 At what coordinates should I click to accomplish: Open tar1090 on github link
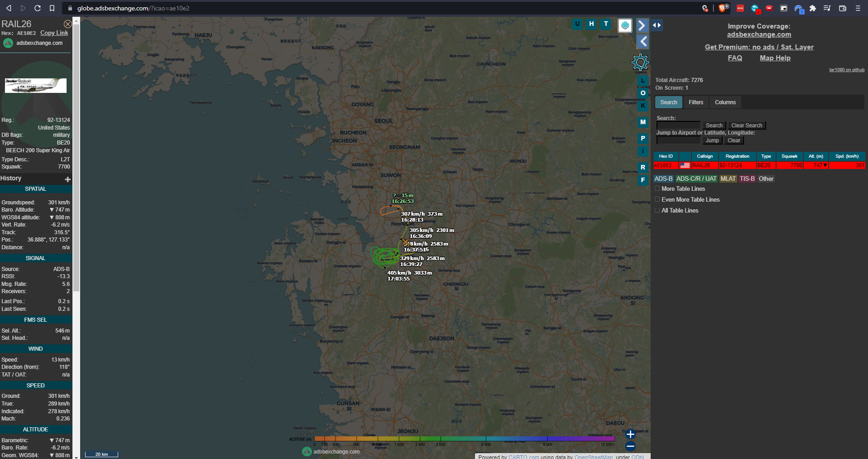tap(847, 70)
